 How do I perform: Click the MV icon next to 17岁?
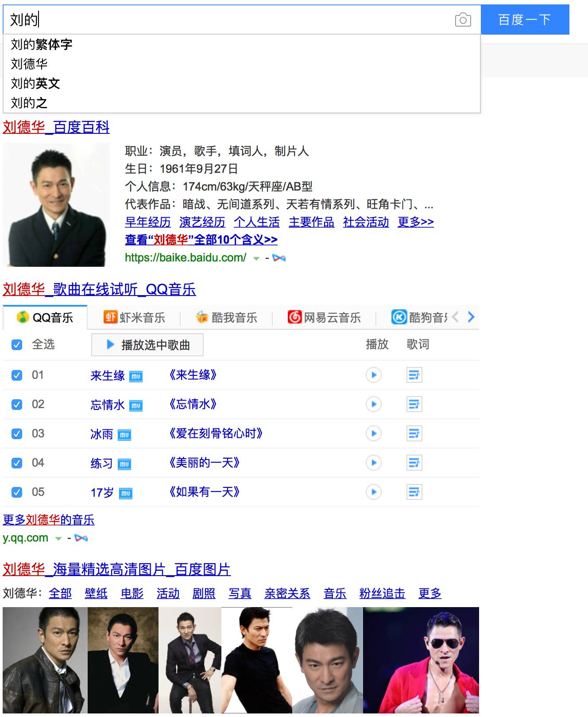coord(126,493)
